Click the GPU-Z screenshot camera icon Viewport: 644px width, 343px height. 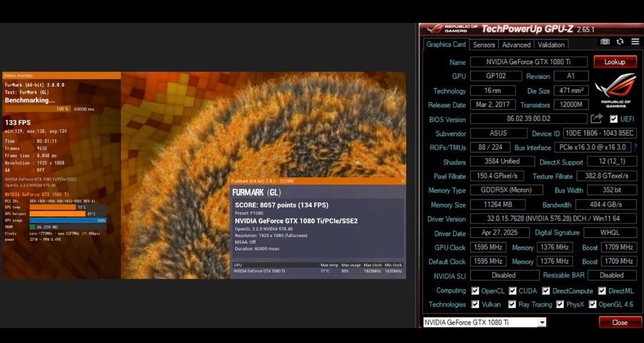(x=604, y=42)
